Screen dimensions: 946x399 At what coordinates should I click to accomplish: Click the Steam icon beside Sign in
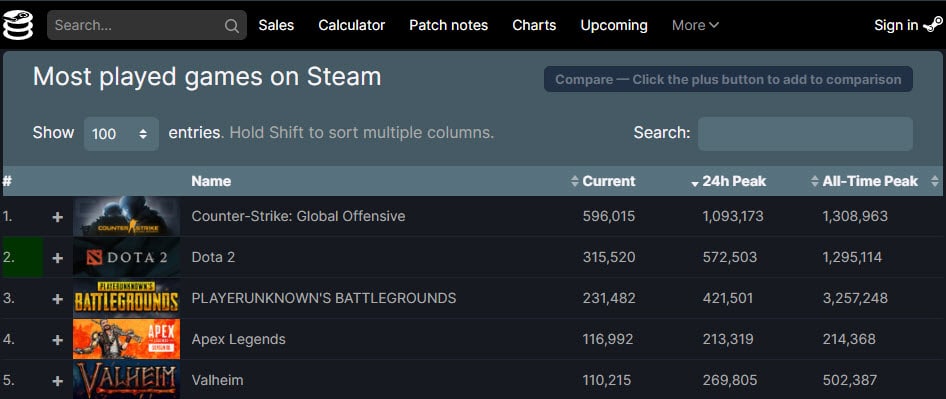click(933, 25)
